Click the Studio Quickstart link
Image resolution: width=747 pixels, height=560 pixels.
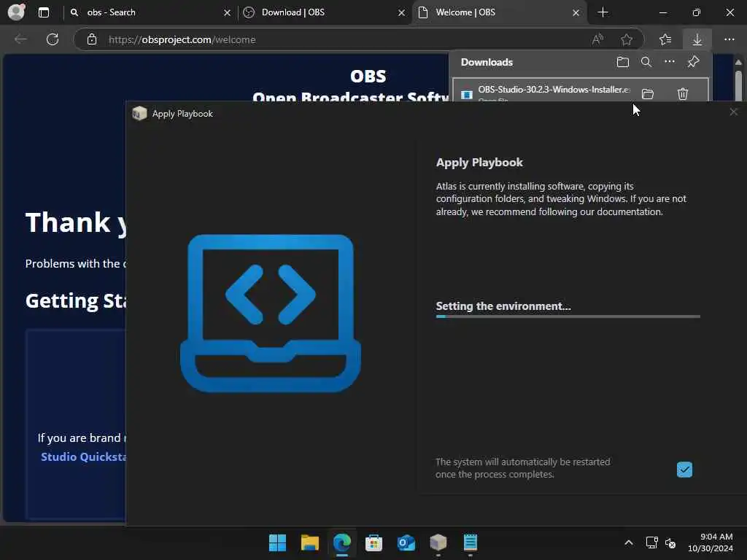(x=84, y=456)
